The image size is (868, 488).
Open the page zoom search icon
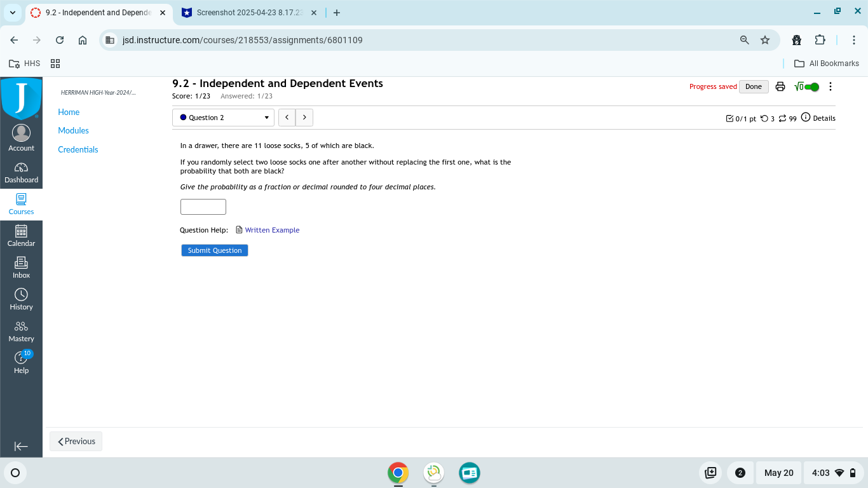745,40
